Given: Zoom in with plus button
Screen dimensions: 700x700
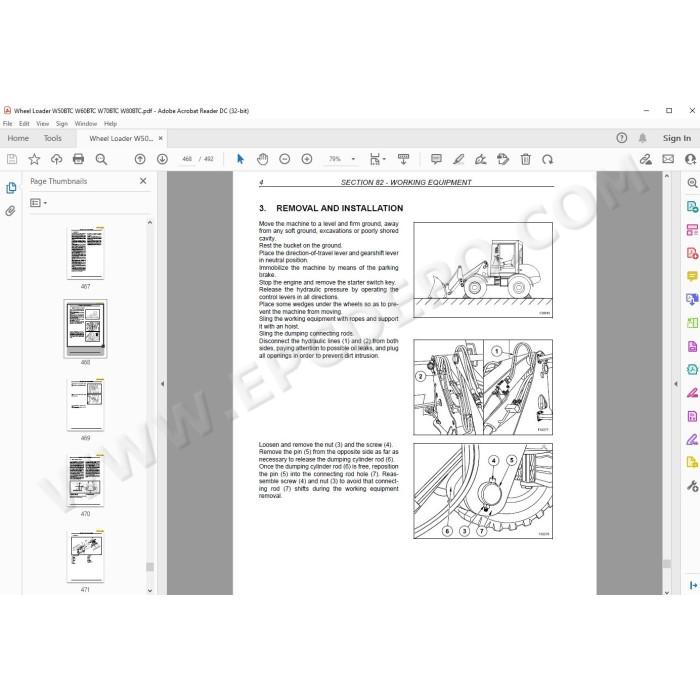Looking at the screenshot, I should [307, 159].
